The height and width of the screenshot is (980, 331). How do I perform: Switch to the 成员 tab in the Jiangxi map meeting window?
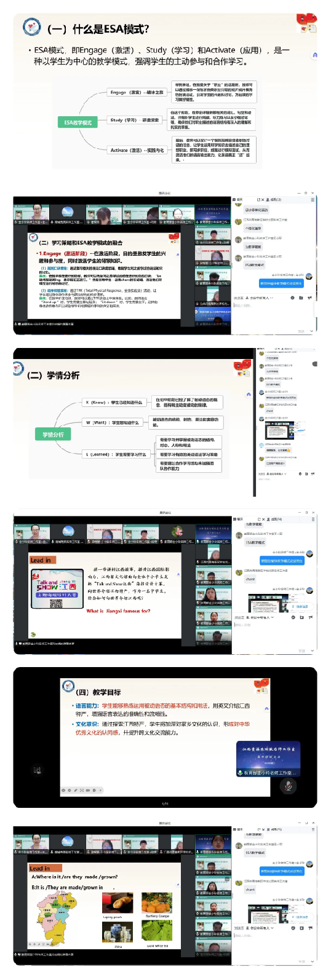(x=276, y=829)
